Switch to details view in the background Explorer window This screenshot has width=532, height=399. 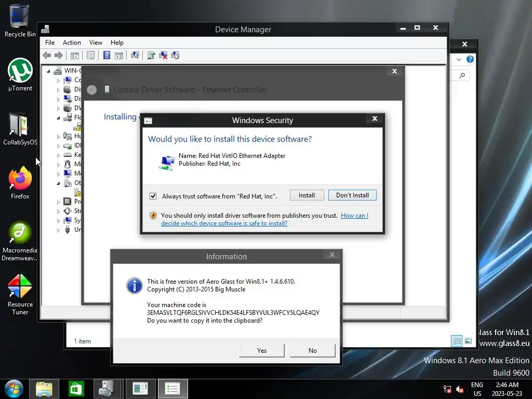point(457,341)
